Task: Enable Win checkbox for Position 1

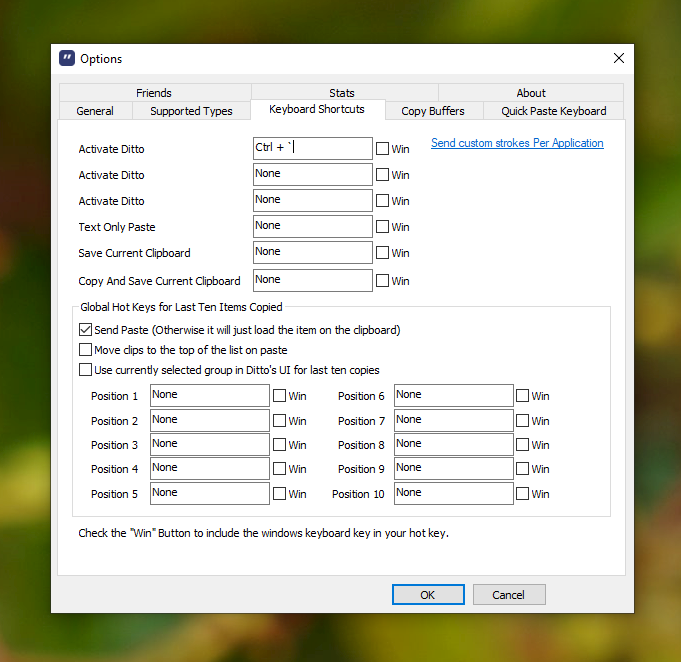Action: tap(279, 396)
